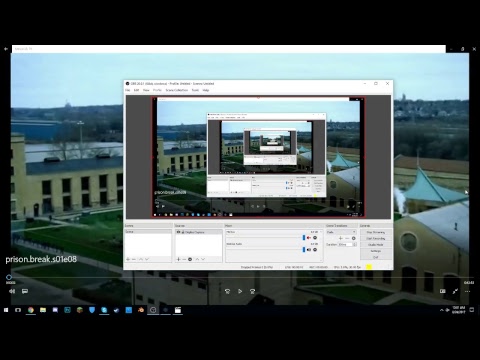
Task: Skip back in the video player
Action: pos(227,291)
